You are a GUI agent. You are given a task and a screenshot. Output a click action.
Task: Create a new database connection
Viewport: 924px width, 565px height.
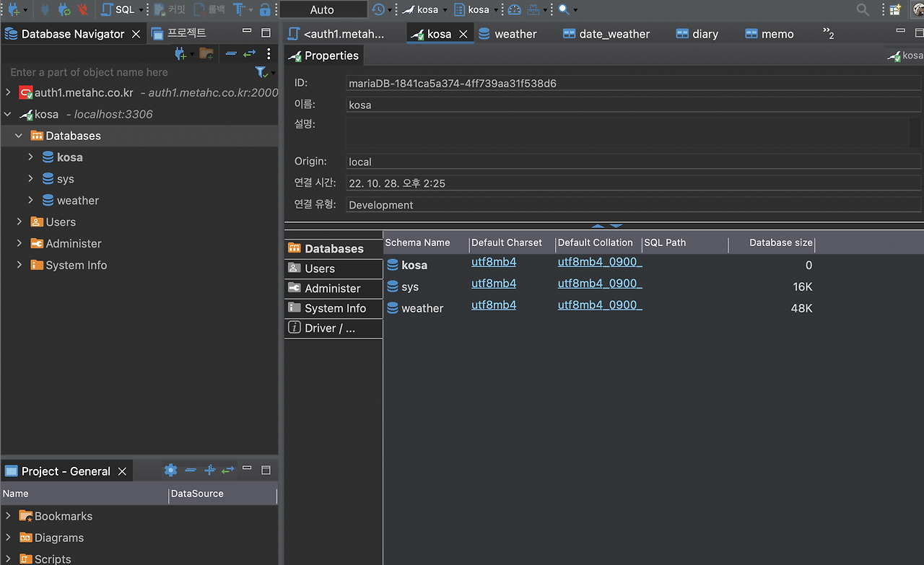click(x=13, y=9)
